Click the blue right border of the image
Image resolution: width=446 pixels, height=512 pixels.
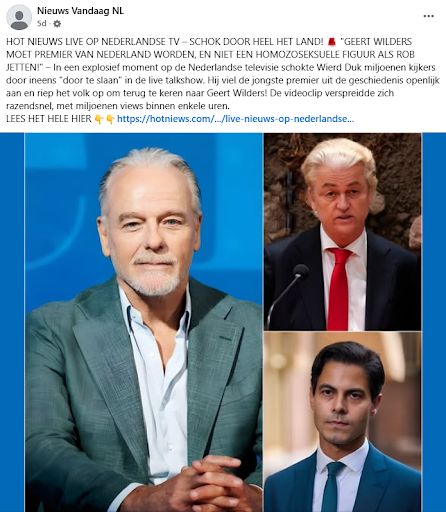click(434, 322)
